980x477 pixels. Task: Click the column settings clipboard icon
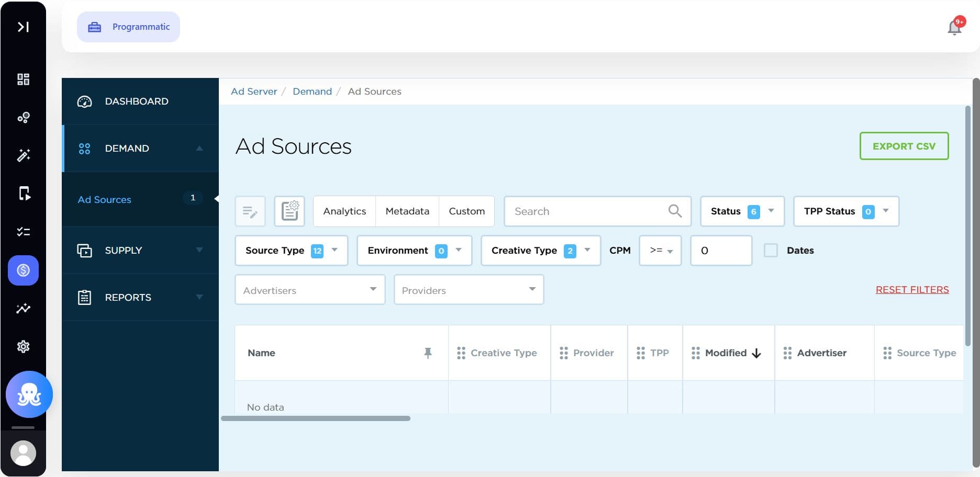click(x=289, y=211)
